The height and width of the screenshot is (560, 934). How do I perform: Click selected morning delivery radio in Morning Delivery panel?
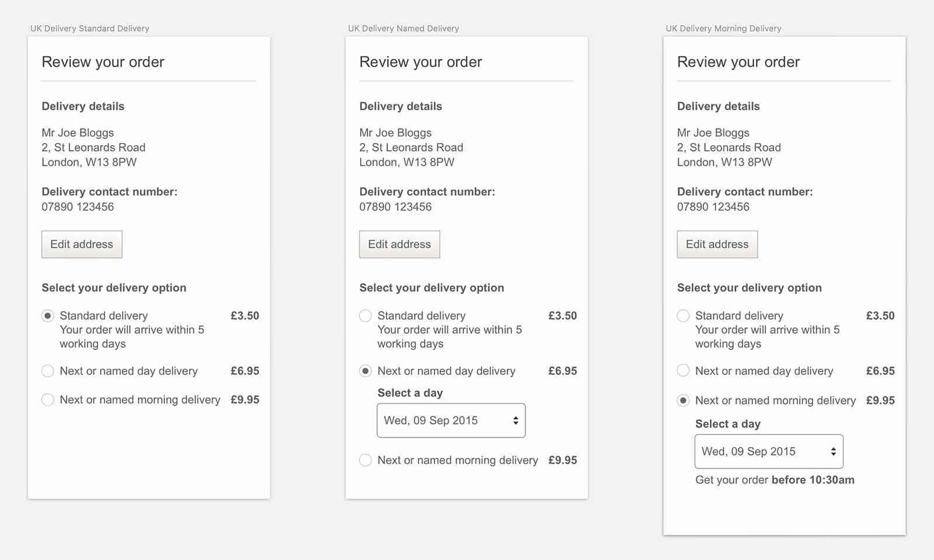pos(683,401)
